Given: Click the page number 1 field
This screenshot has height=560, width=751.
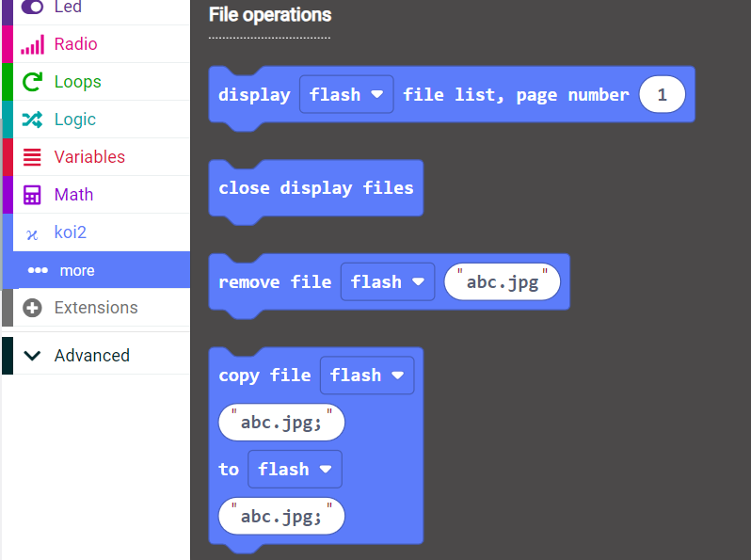Looking at the screenshot, I should click(662, 94).
